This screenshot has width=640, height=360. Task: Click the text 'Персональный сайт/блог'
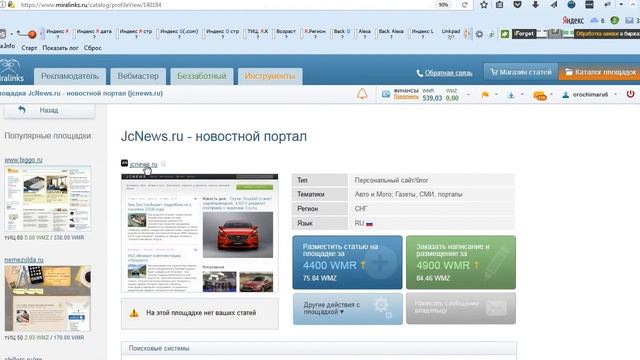tap(391, 180)
